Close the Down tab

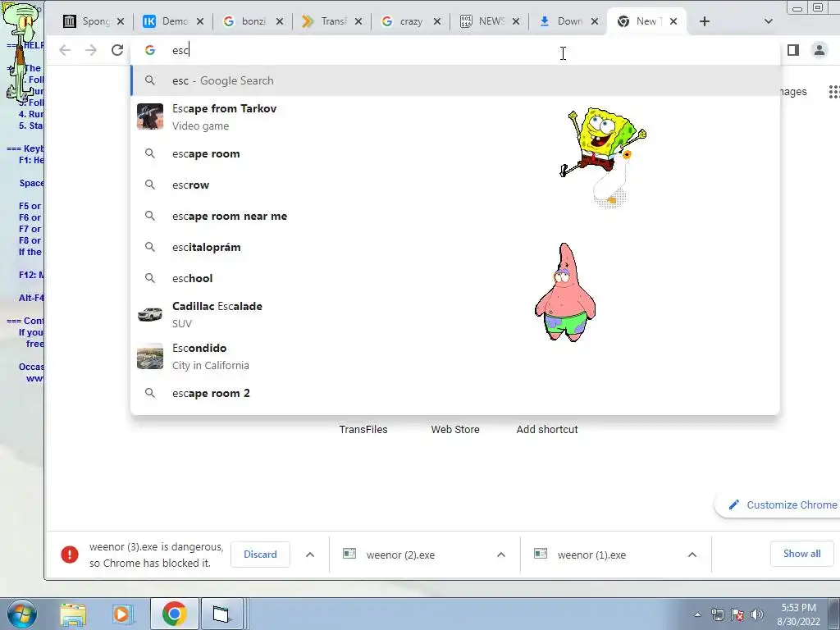[x=595, y=21]
